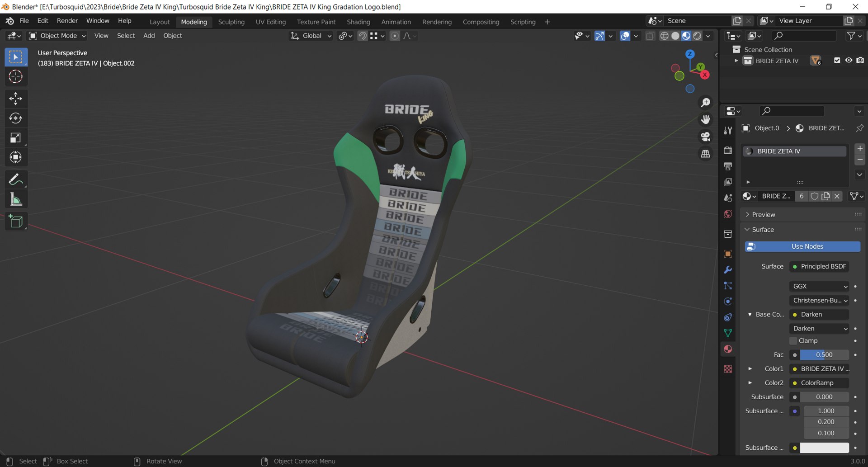
Task: Select the Transform tool
Action: point(16,157)
